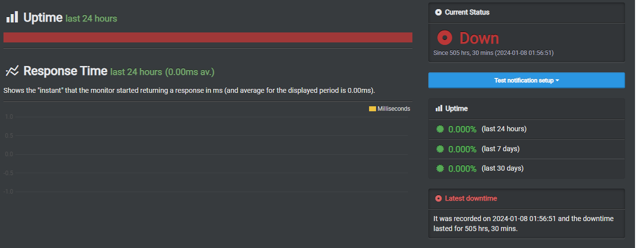Screen dimensions: 644x248
Task: Click the empty response time chart area
Action: tap(208, 154)
